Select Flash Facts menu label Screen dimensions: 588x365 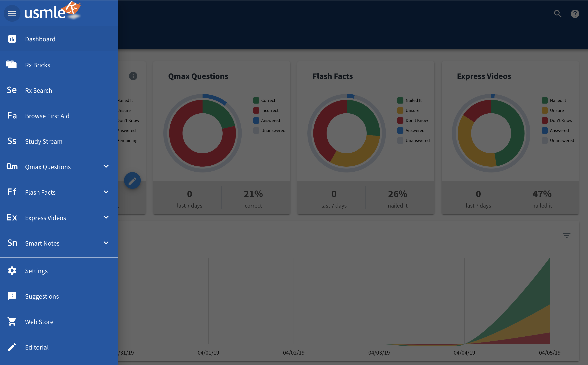40,192
